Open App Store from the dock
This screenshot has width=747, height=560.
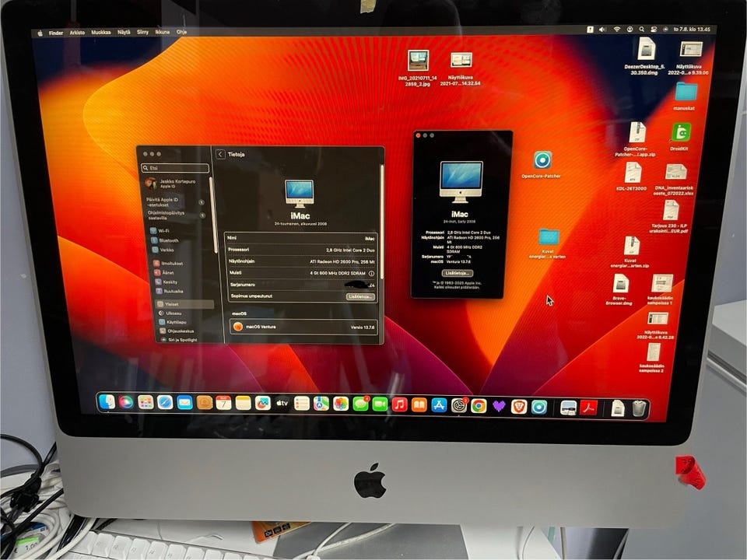(x=439, y=405)
